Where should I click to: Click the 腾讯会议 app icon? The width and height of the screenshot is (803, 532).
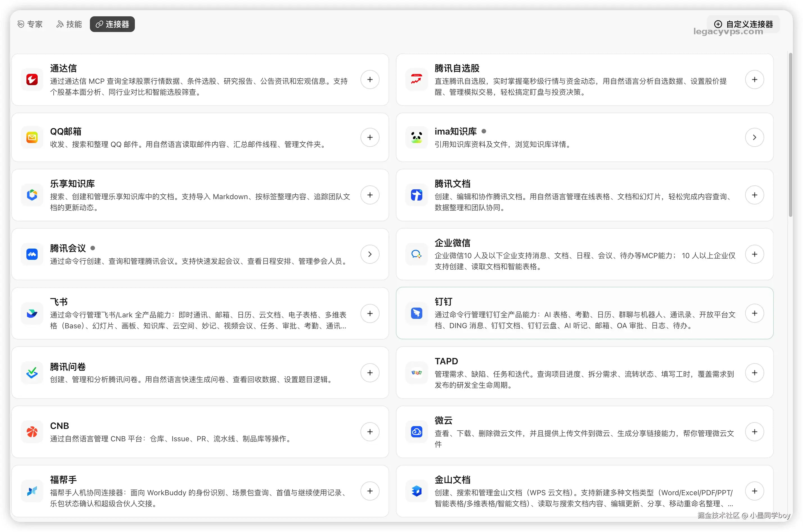32,254
